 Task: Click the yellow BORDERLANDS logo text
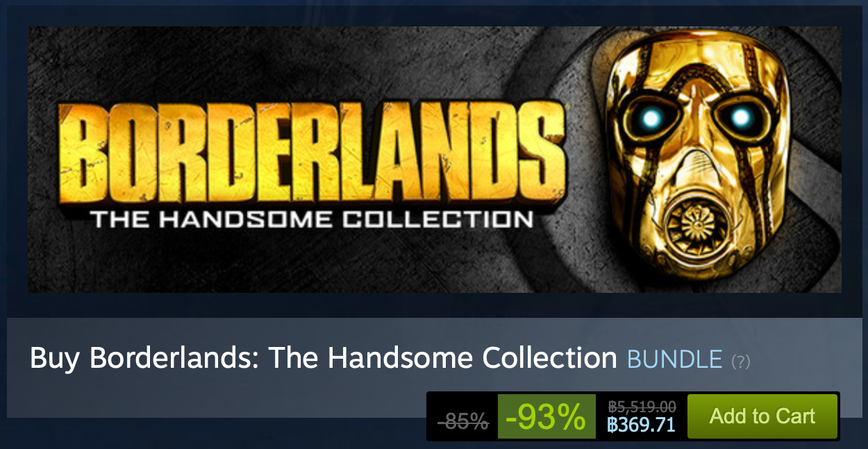pyautogui.click(x=312, y=150)
